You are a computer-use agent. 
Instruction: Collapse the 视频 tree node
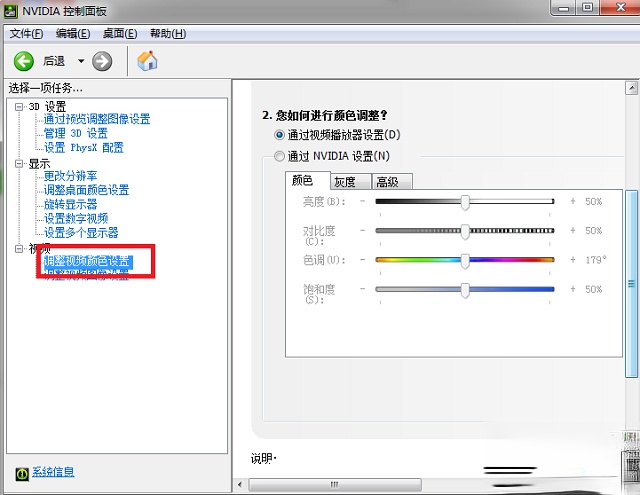(x=19, y=249)
